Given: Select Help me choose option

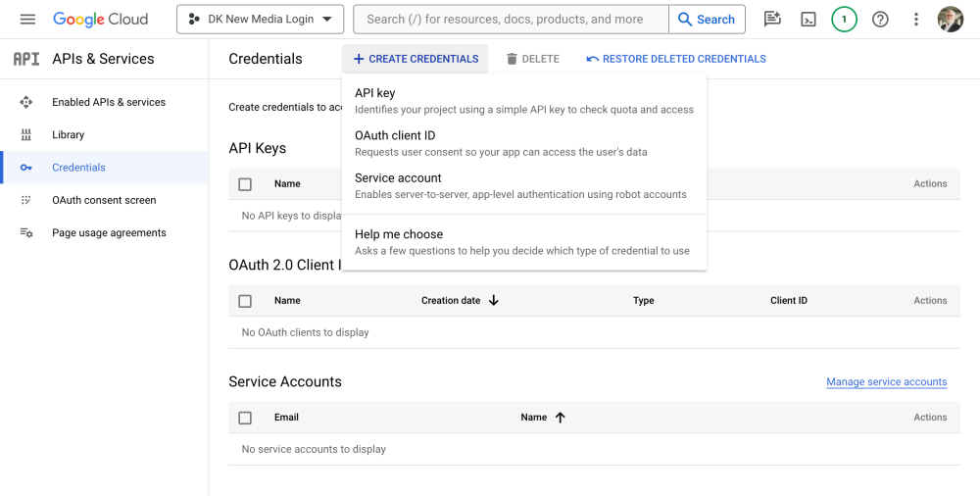Looking at the screenshot, I should [x=524, y=242].
